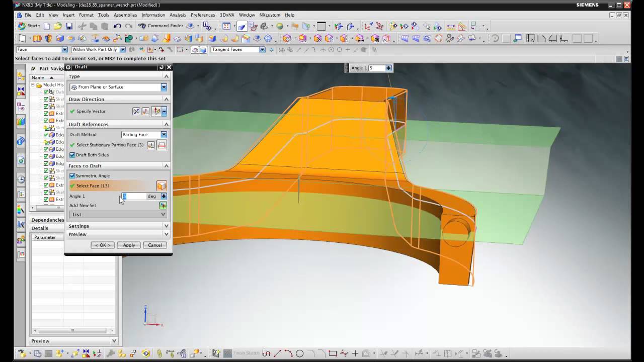Toggle Symmetric Angle checkbox
644x362 pixels.
pos(72,175)
